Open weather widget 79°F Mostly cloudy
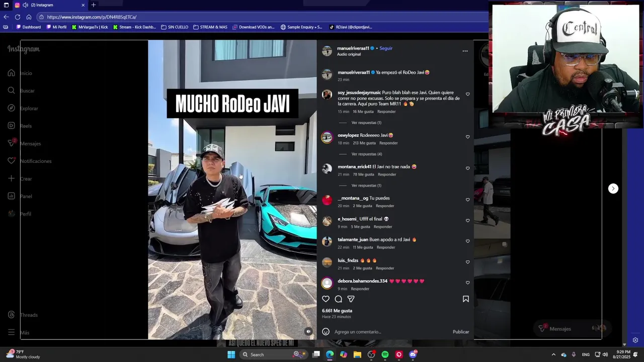This screenshot has width=644, height=362. coord(23,354)
